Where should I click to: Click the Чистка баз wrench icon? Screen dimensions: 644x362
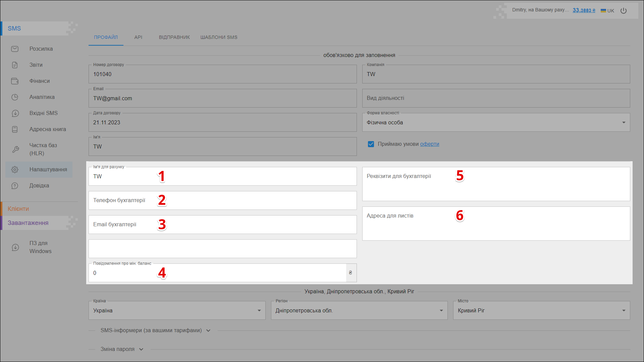tap(15, 149)
